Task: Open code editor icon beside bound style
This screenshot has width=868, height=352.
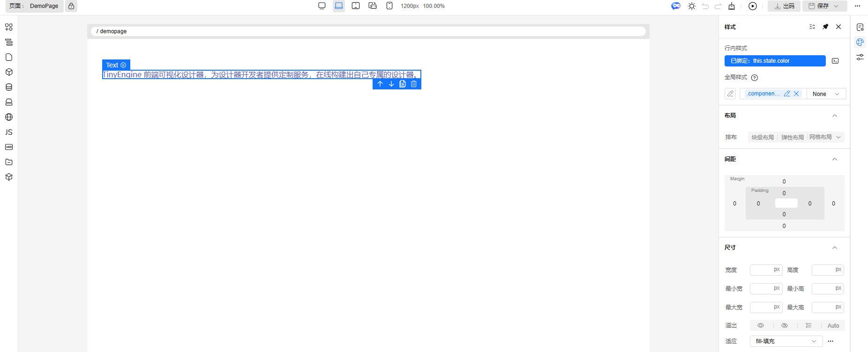Action: click(x=835, y=61)
